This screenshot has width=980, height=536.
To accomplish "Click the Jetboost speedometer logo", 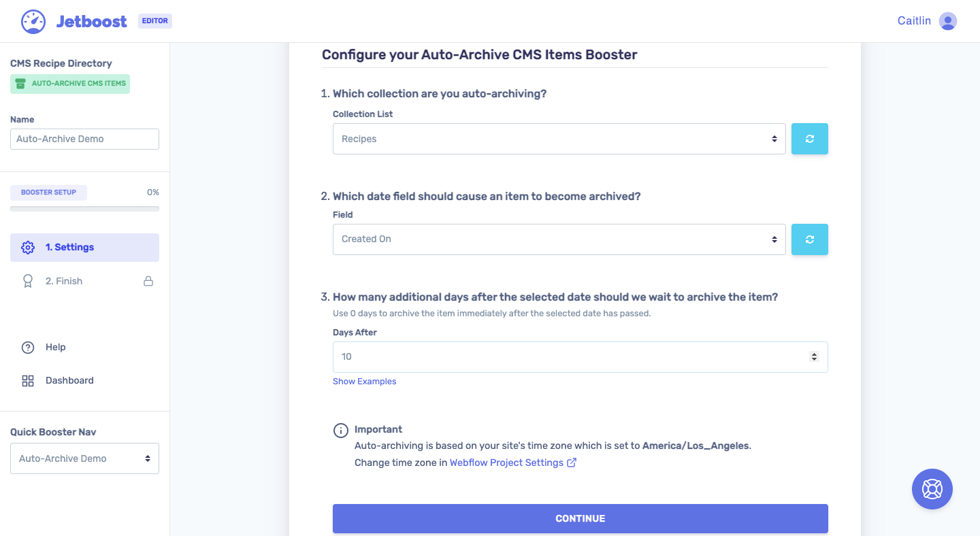I will [33, 20].
